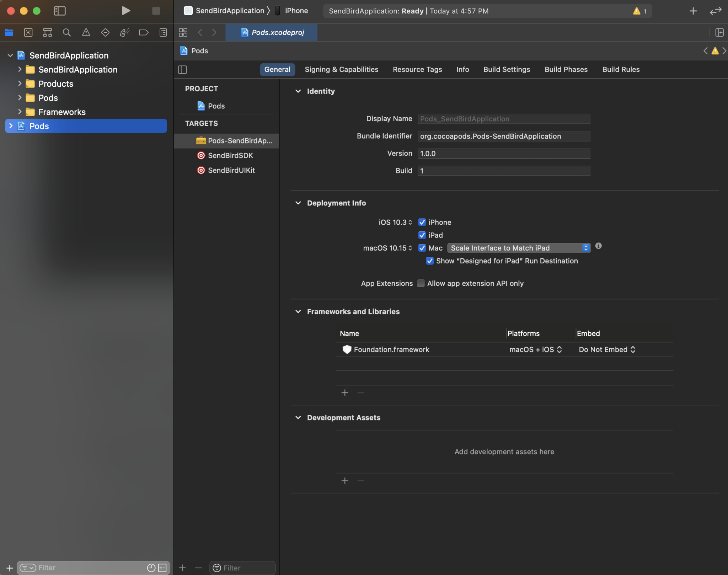Image resolution: width=728 pixels, height=575 pixels.
Task: Change Foundation.framework platforms dropdown
Action: click(x=535, y=349)
